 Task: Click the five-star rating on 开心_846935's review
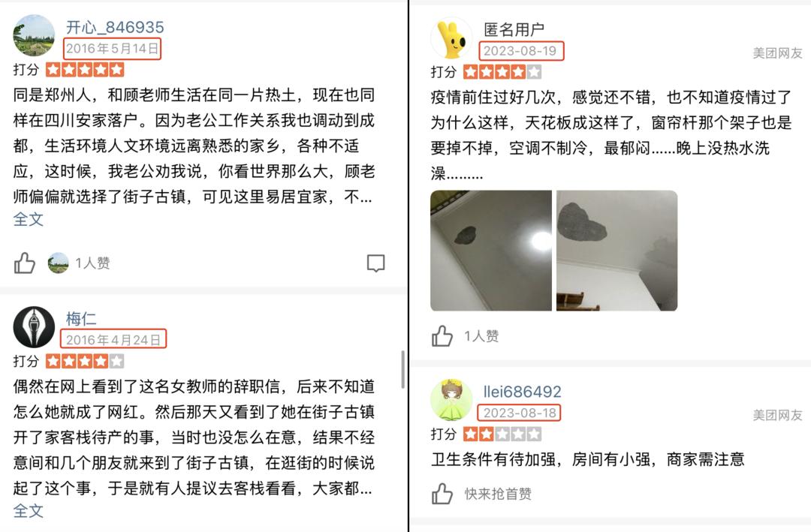click(x=85, y=69)
